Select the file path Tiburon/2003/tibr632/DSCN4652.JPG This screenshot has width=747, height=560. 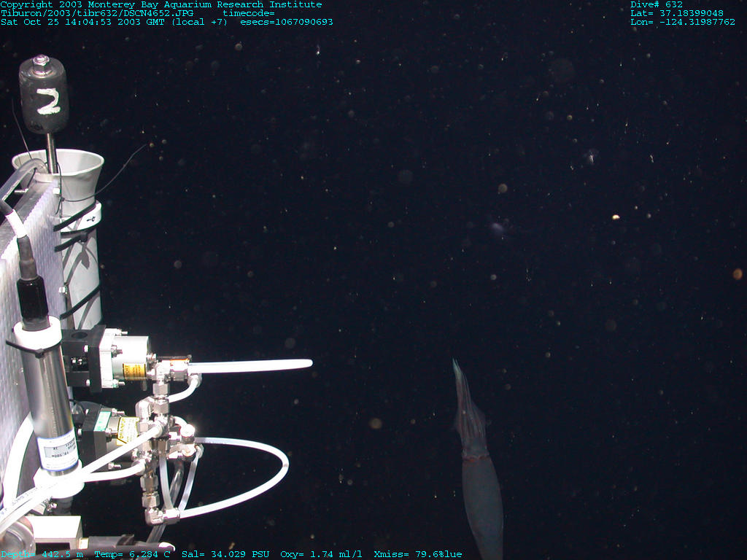97,13
